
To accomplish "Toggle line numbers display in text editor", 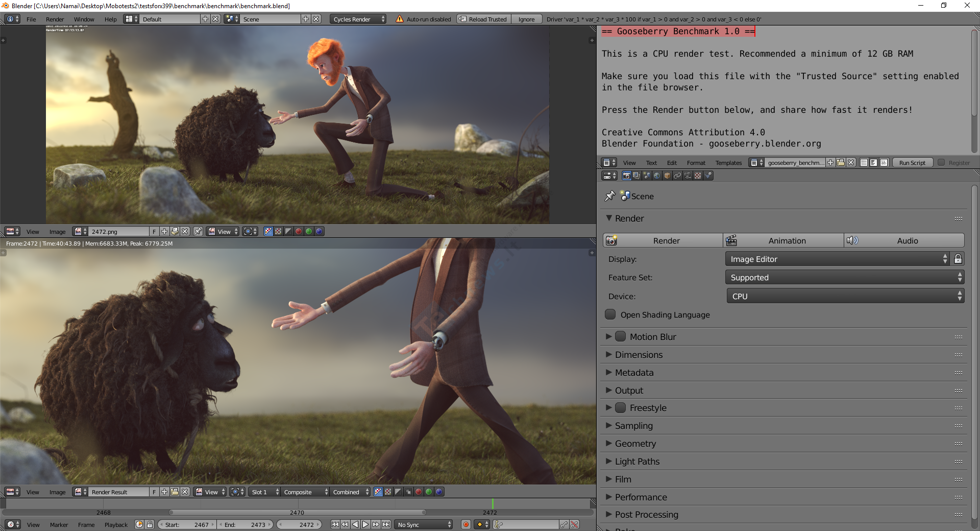I will 864,162.
